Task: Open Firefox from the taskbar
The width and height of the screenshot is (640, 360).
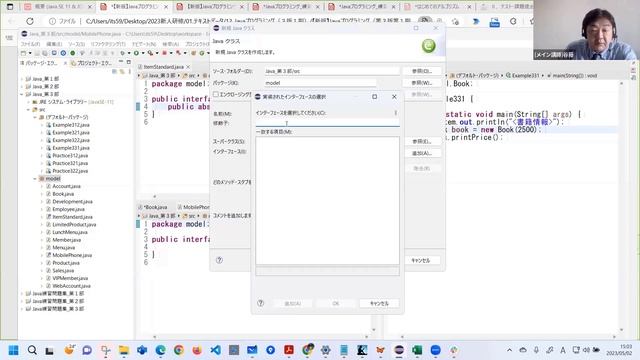Action: pos(197,350)
